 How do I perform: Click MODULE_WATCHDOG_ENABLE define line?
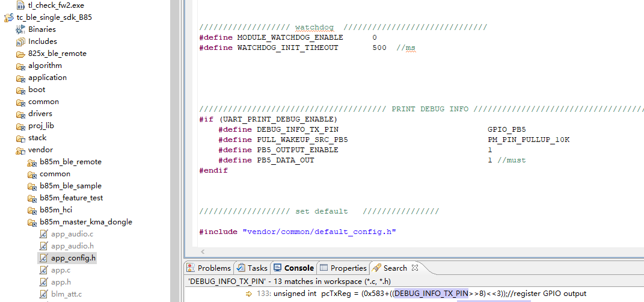click(x=288, y=37)
